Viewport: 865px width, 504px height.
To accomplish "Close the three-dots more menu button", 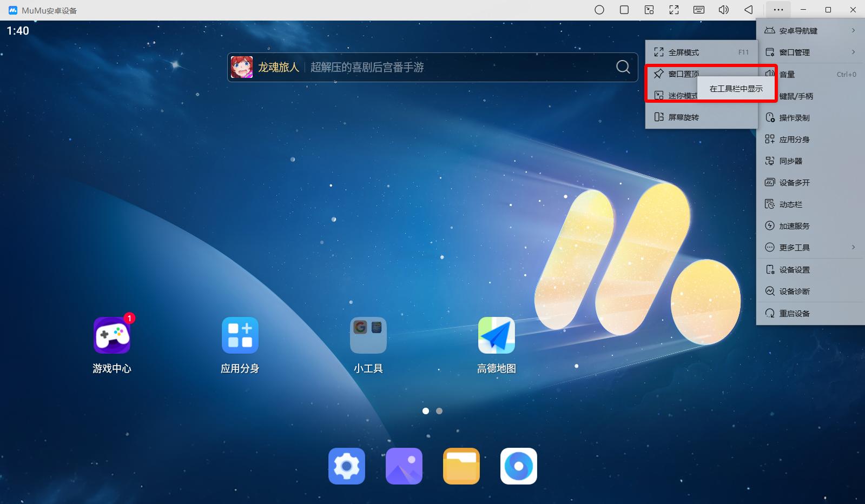I will click(778, 10).
